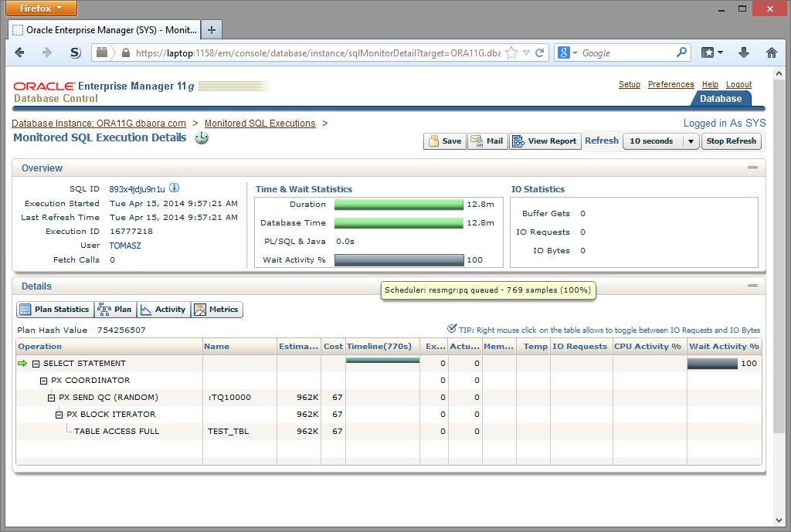Viewport: 791px width, 532px height.
Task: Click the S toolbar icon
Action: point(75,53)
